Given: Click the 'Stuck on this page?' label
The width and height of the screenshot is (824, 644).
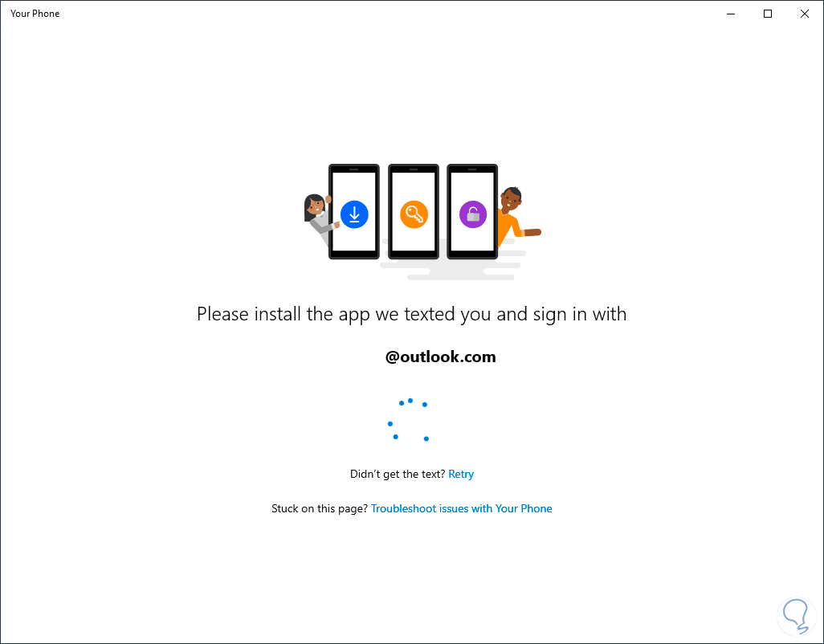Looking at the screenshot, I should click(320, 508).
